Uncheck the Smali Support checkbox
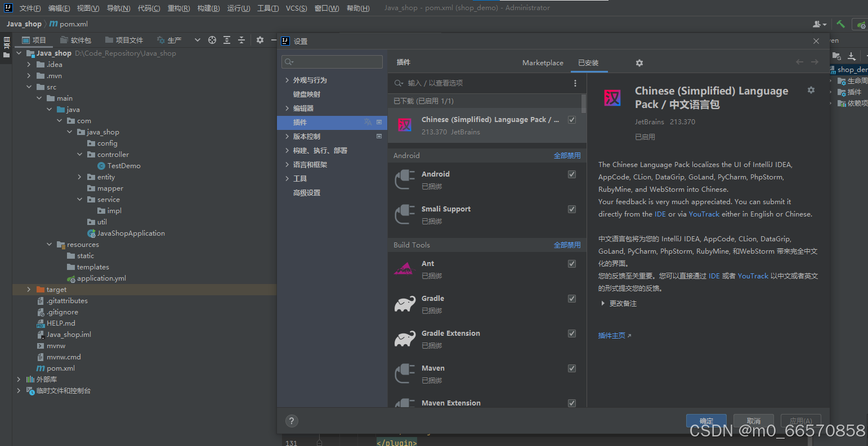Screen dimensions: 868x446 coord(572,209)
